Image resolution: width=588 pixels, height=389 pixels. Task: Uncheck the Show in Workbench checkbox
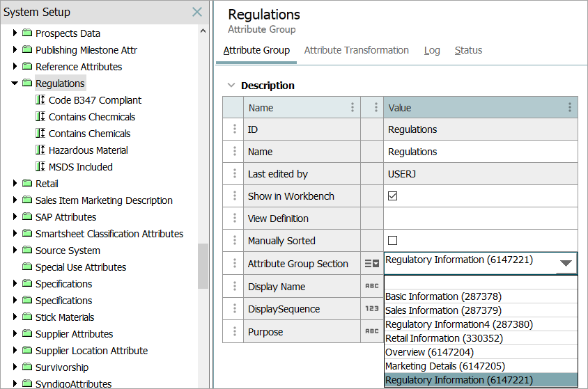[393, 196]
